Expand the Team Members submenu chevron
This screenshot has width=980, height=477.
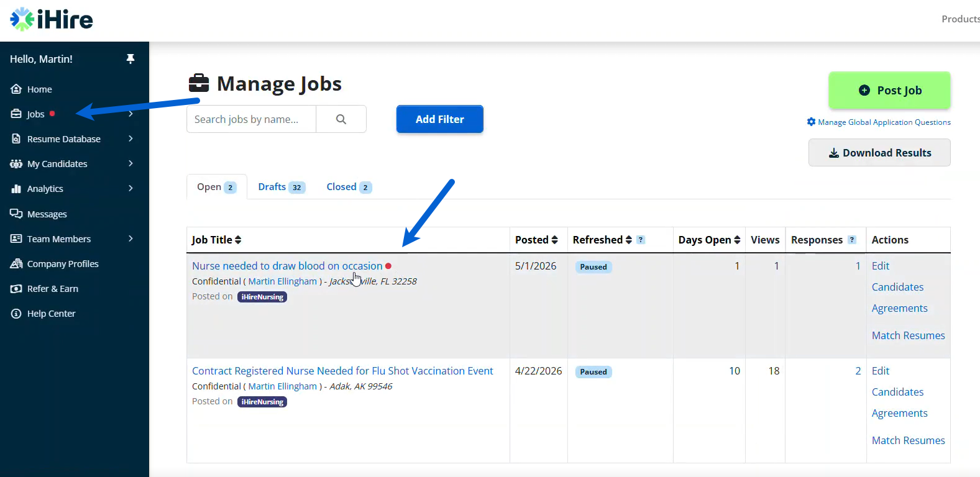[x=131, y=238]
